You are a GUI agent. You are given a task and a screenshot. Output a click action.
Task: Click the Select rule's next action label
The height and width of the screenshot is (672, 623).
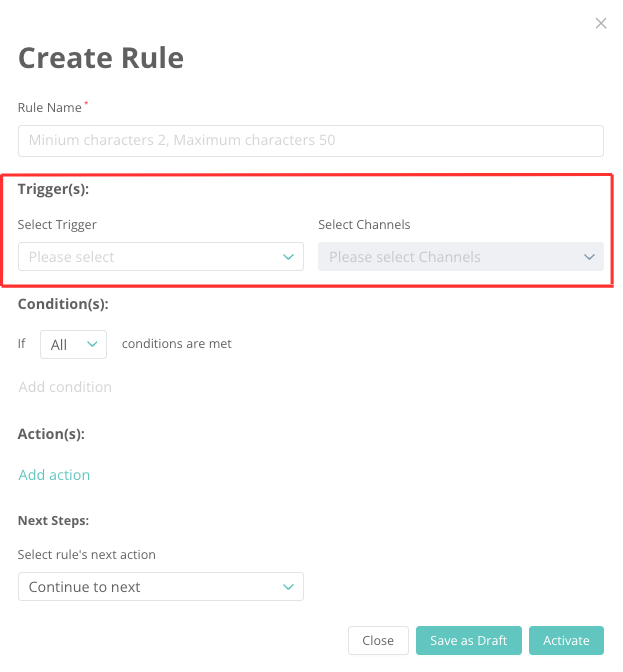[x=87, y=555]
